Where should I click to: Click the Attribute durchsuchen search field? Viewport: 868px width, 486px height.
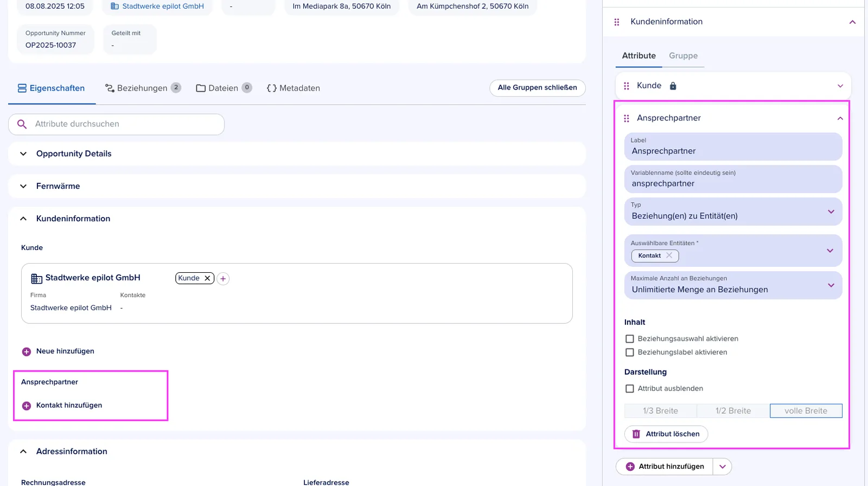(x=116, y=124)
